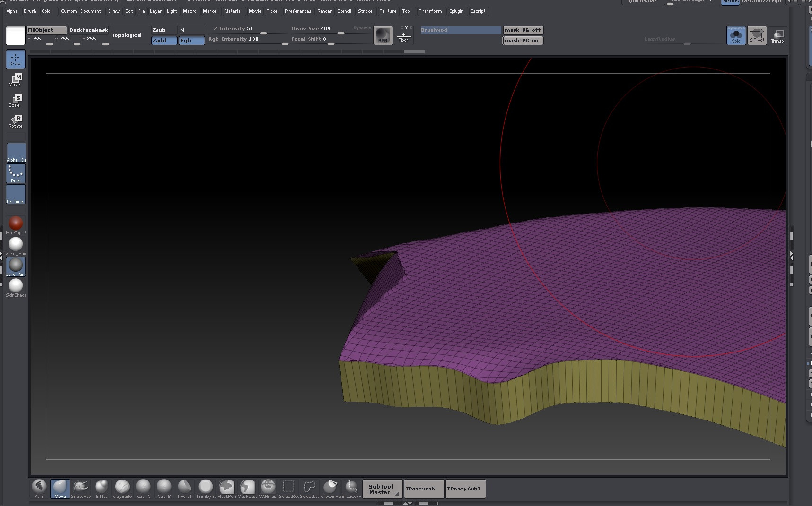The width and height of the screenshot is (812, 506).
Task: Select the Move brush
Action: (x=60, y=489)
